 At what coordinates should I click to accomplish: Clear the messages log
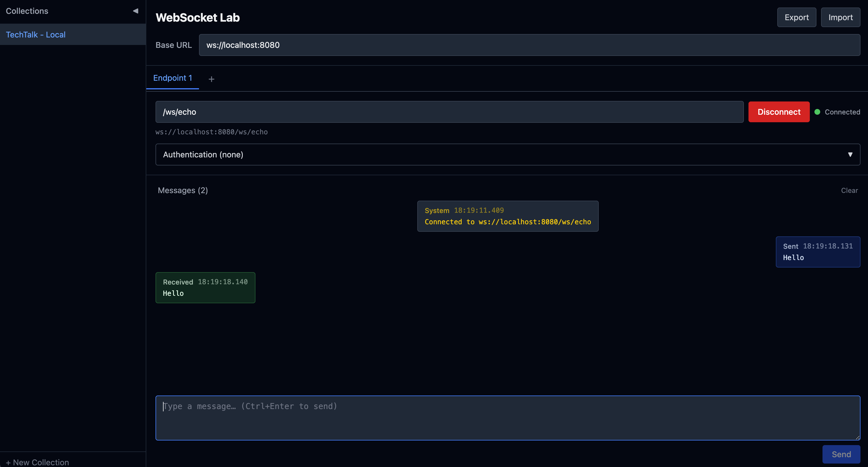point(849,191)
